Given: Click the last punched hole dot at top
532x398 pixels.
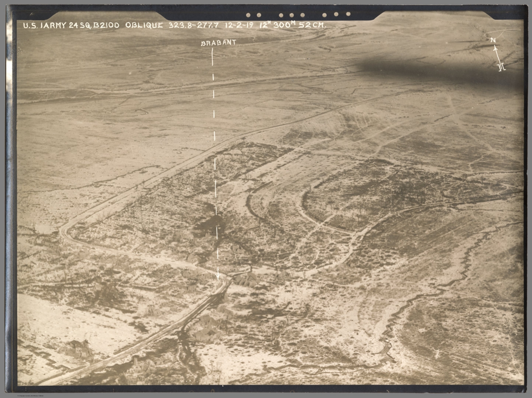Looking at the screenshot, I should (x=348, y=14).
